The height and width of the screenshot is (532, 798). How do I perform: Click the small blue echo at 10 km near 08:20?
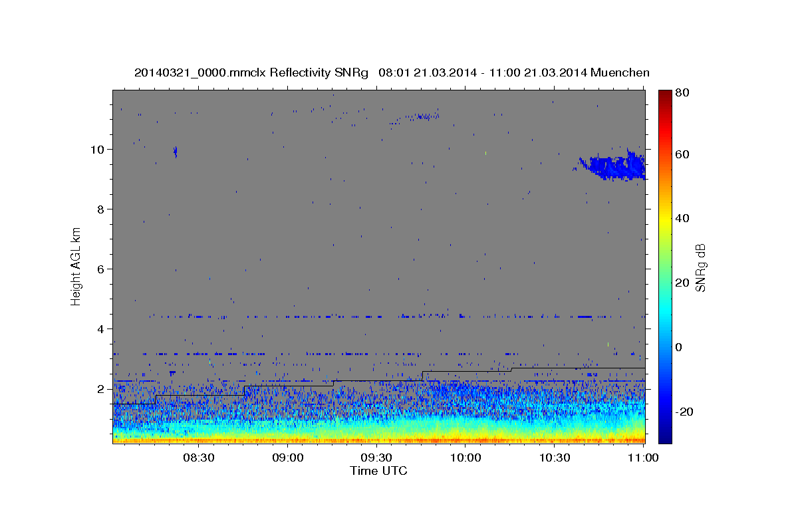tap(175, 152)
